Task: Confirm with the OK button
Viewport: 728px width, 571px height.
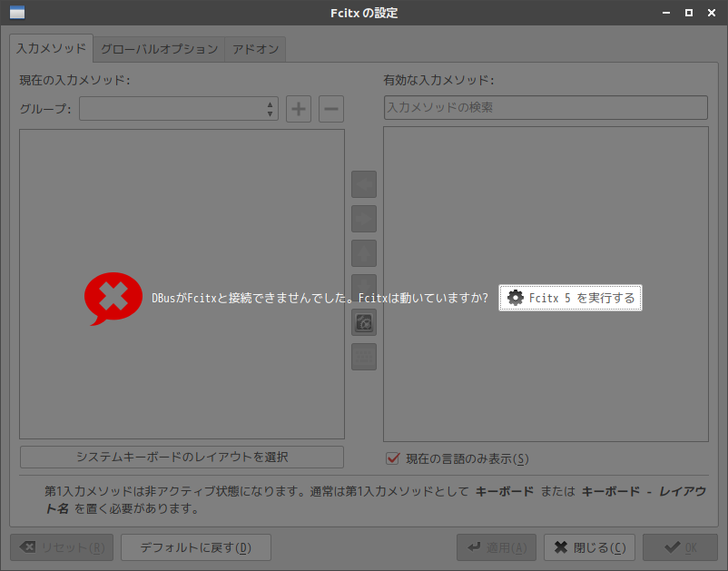Action: 680,547
